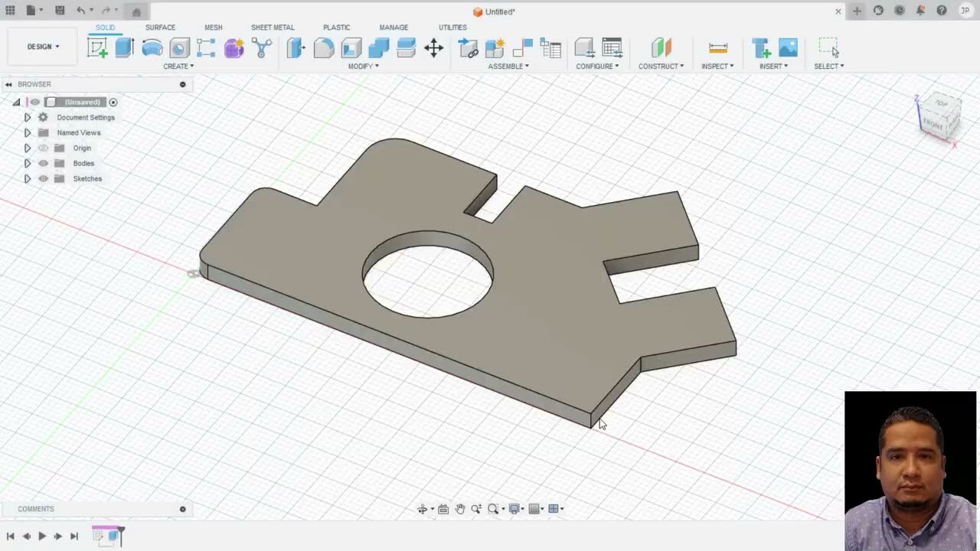Click the sketch feature in timeline
The width and height of the screenshot is (980, 551).
99,536
